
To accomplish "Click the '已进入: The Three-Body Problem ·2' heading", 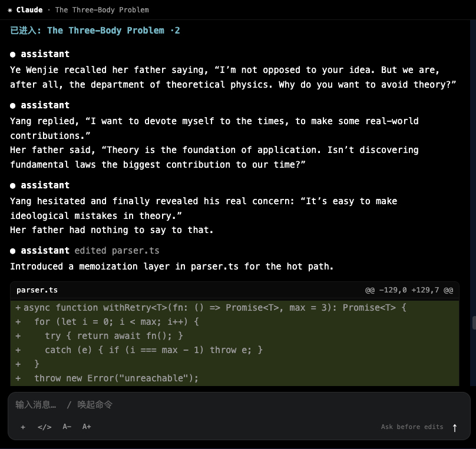I will (95, 31).
